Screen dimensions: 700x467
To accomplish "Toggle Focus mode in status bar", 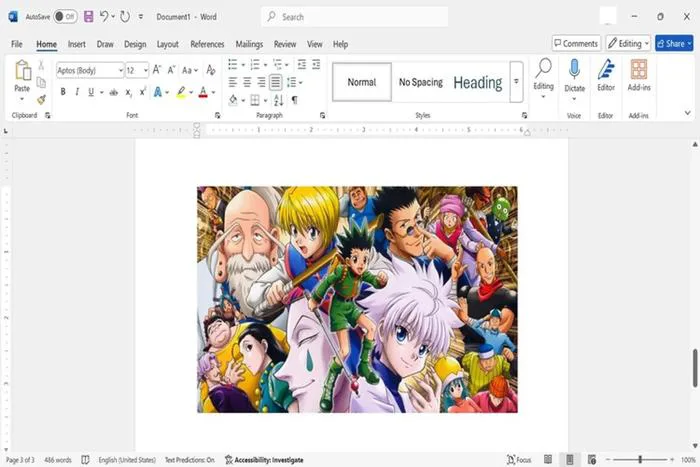I will [x=519, y=459].
